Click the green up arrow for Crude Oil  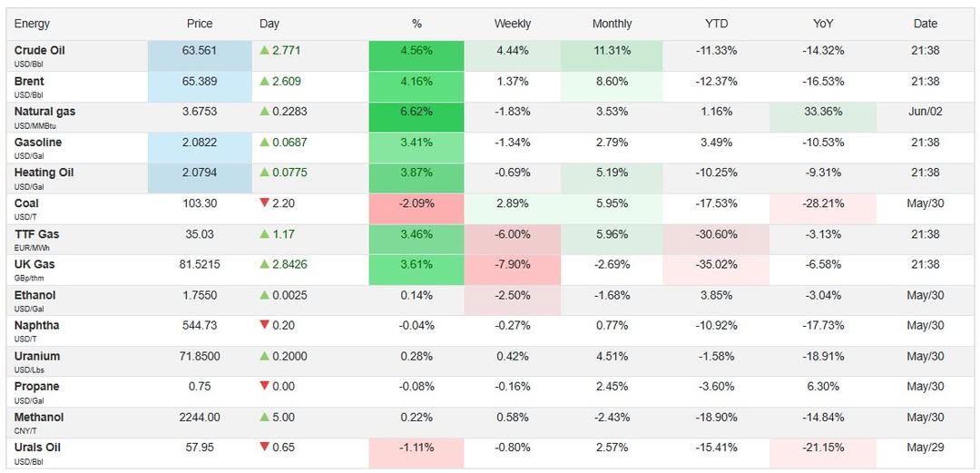(265, 51)
